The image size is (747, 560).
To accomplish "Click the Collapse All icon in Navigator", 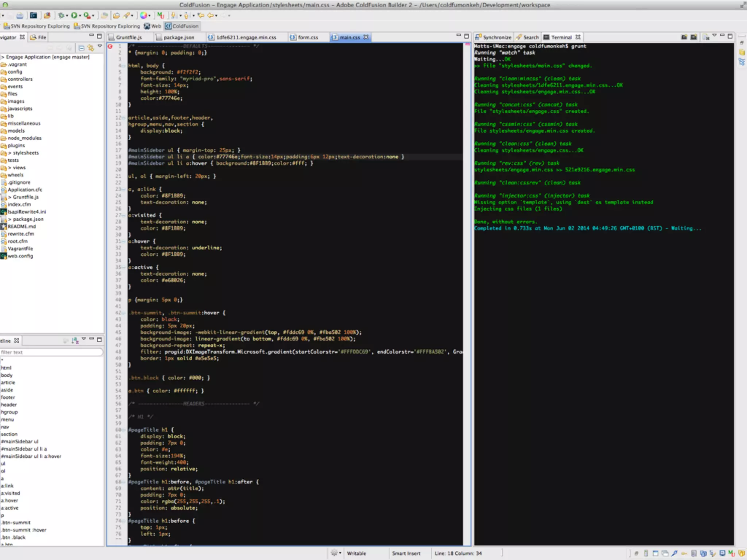I will point(81,48).
